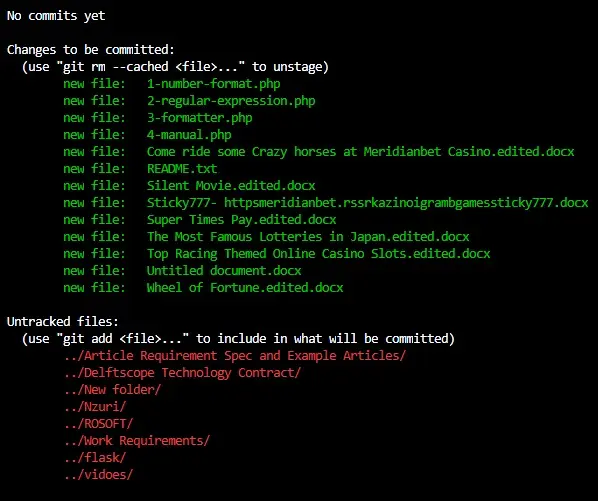Screen dimensions: 598x501
Task: Select the untracked Article Requirement Spec folder
Action: pos(235,356)
